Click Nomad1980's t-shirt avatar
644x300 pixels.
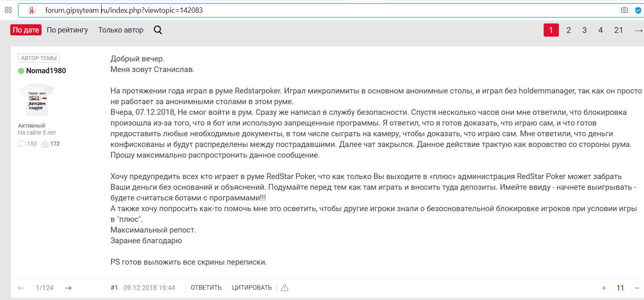[37, 100]
